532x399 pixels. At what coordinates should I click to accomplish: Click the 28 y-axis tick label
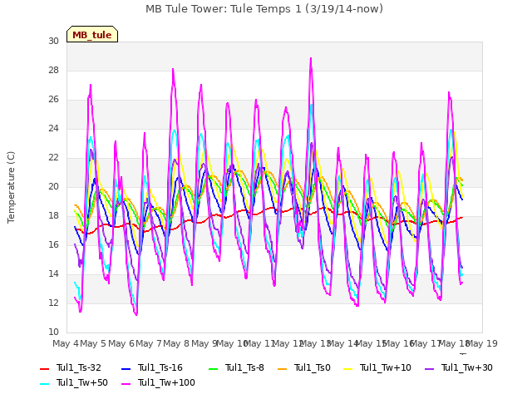tap(53, 71)
